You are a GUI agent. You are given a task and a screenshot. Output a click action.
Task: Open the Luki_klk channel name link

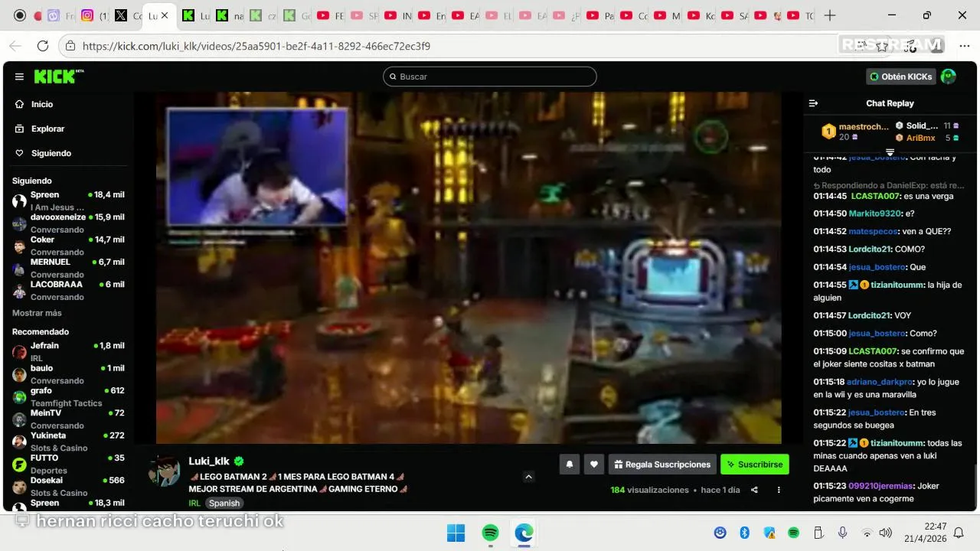pos(209,461)
